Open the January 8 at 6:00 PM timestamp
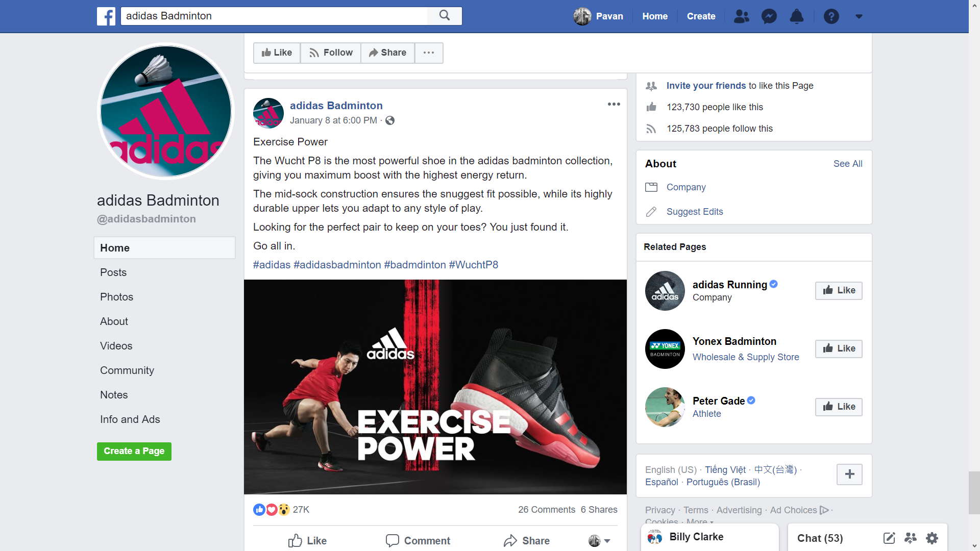 point(333,120)
